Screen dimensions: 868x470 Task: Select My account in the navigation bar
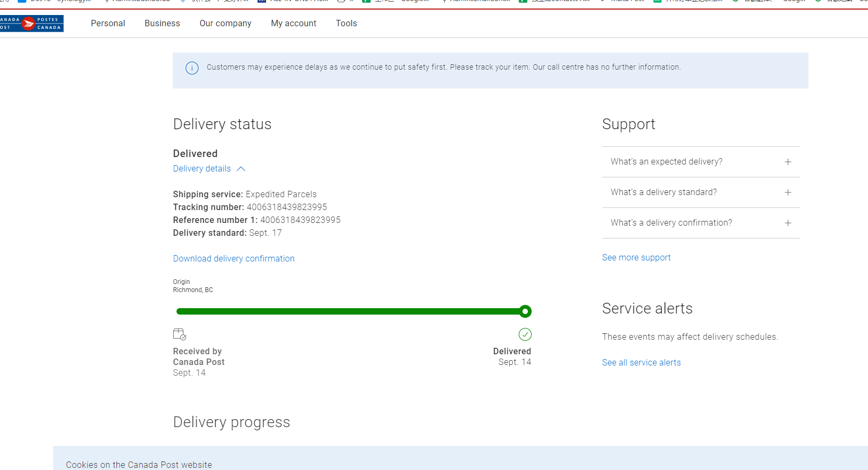(x=293, y=24)
